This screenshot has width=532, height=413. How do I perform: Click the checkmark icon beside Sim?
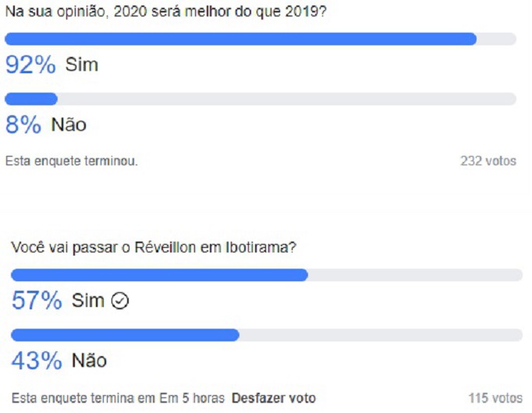coord(120,301)
